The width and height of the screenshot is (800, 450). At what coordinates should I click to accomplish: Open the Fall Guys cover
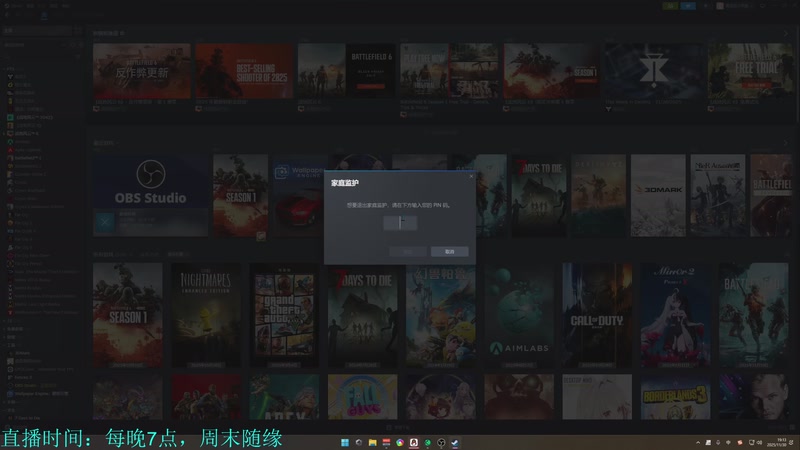362,397
